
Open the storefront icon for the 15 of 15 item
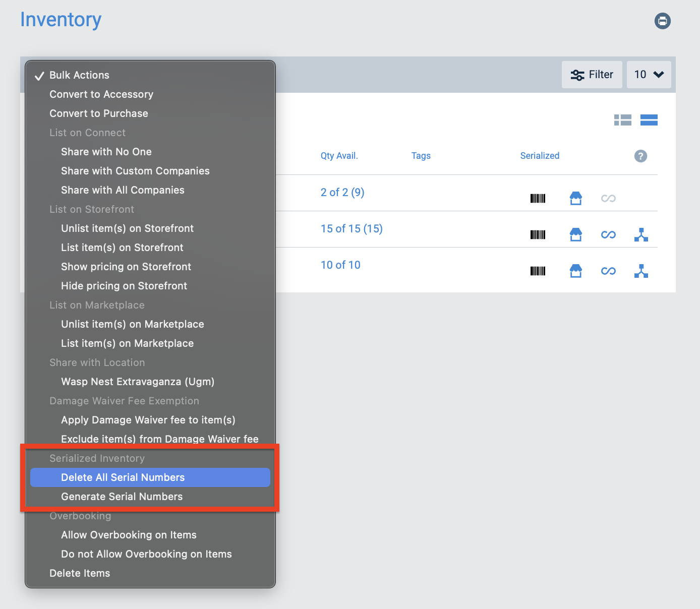click(576, 234)
